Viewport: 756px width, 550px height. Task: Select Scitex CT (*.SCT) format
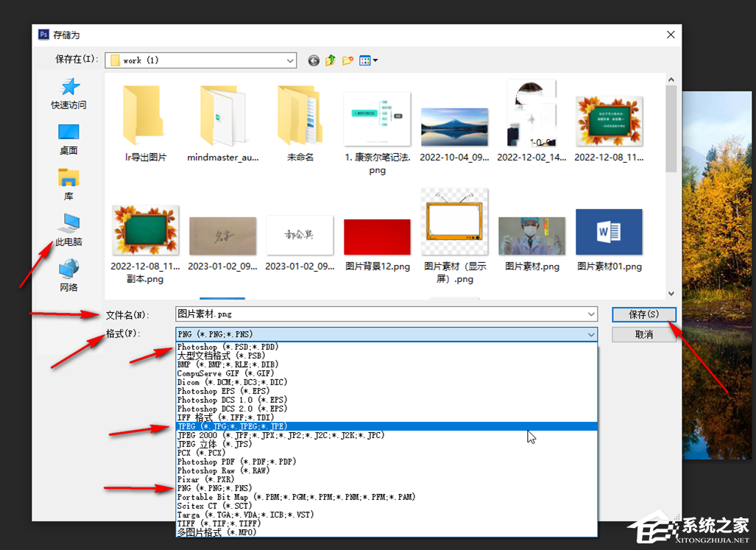click(386, 506)
